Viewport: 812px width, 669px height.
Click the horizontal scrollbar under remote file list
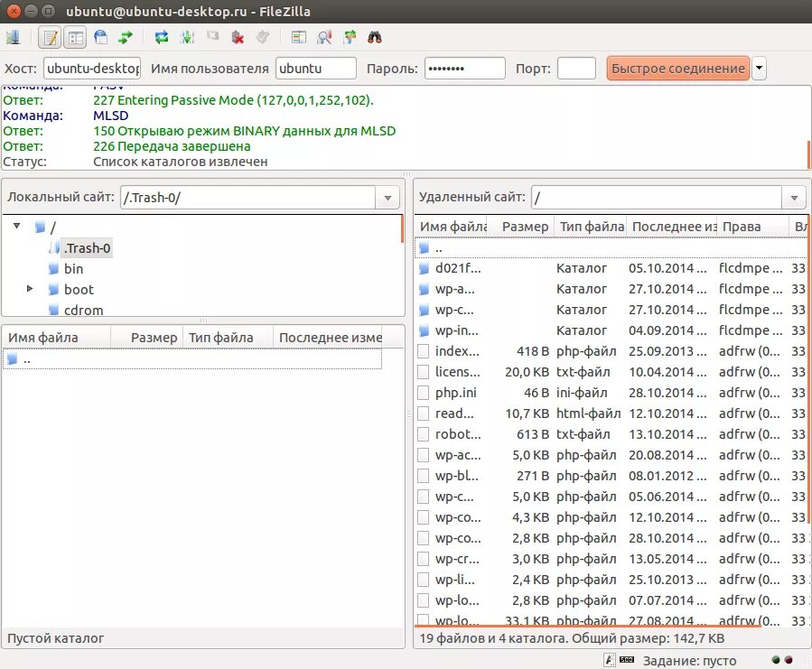[588, 626]
